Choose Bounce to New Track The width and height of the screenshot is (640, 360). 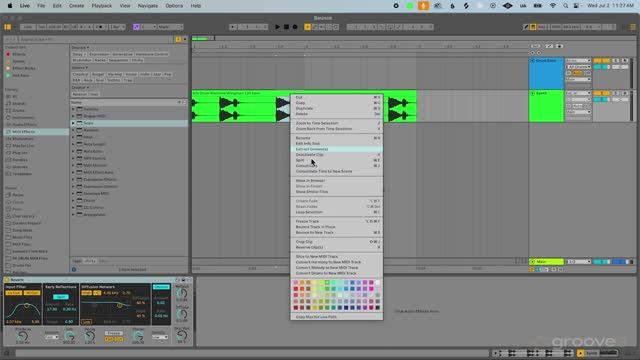point(337,232)
